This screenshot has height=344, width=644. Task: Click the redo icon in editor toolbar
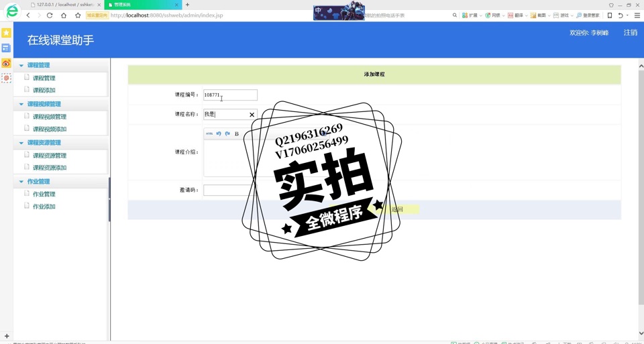click(227, 133)
